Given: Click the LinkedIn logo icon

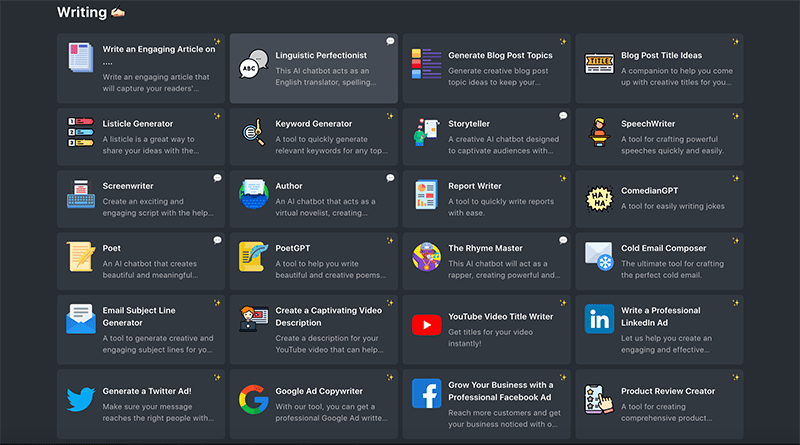Looking at the screenshot, I should (599, 319).
